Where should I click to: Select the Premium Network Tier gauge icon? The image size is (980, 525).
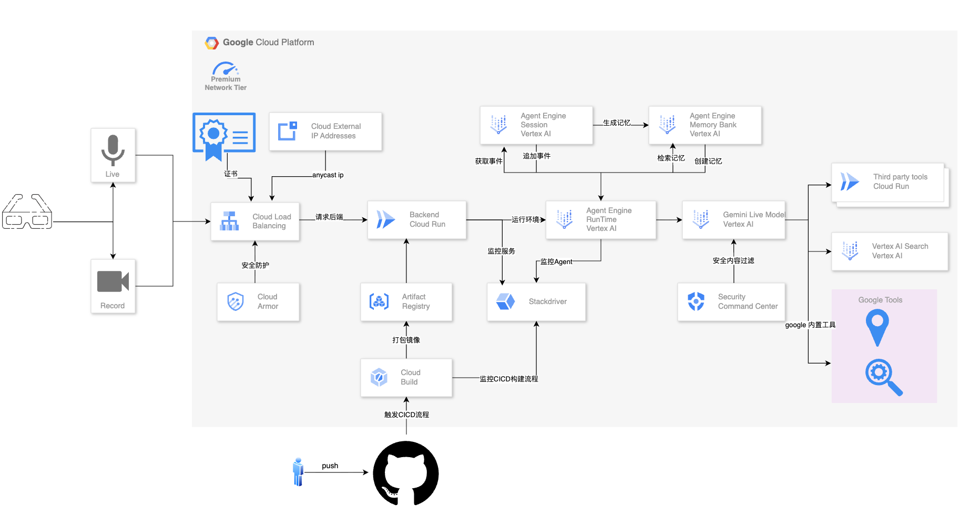coord(225,69)
